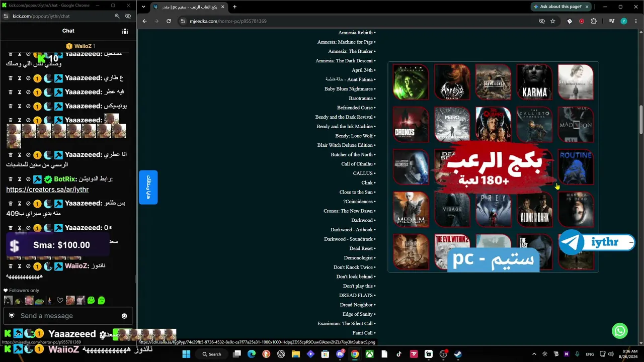
Task: Focus the Send a message chat field
Action: click(x=68, y=316)
